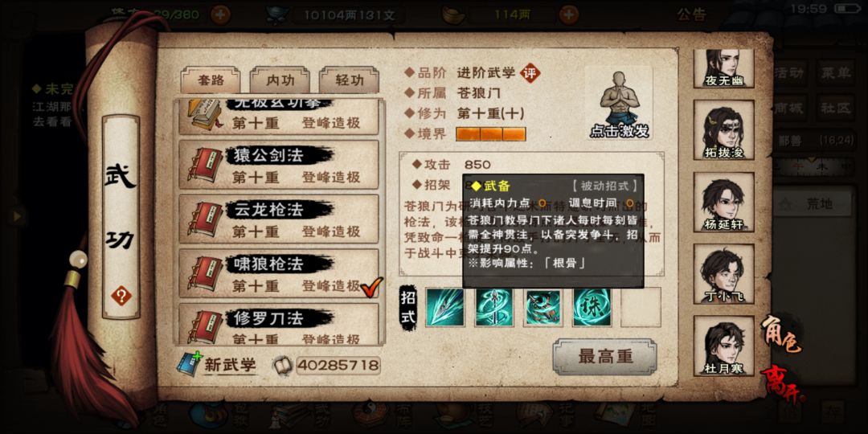Click the 最高重 button

click(604, 357)
